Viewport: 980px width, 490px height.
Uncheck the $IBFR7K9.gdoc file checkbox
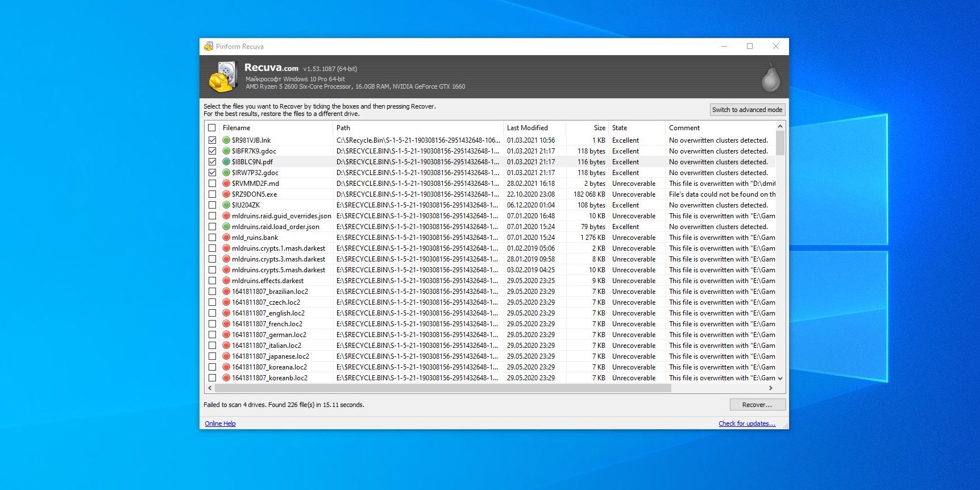tap(212, 151)
